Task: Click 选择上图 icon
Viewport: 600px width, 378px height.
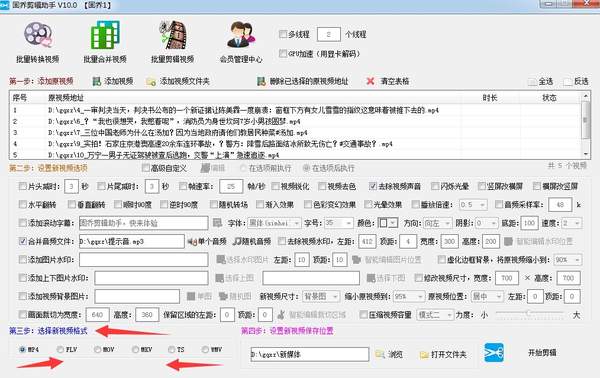Action: [x=219, y=278]
